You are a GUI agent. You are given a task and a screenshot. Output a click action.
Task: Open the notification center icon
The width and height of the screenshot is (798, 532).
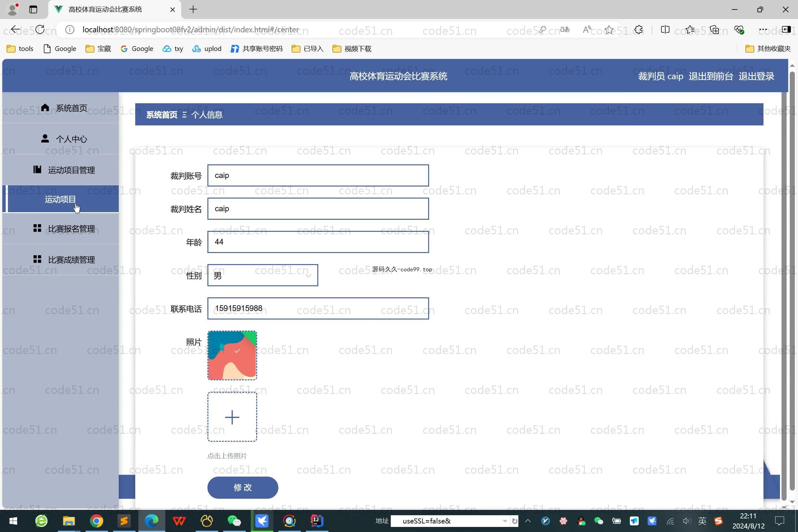coord(780,521)
